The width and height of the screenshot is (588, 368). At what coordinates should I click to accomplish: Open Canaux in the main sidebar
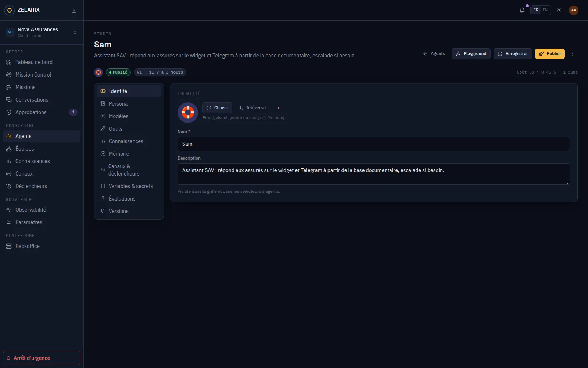point(42,174)
